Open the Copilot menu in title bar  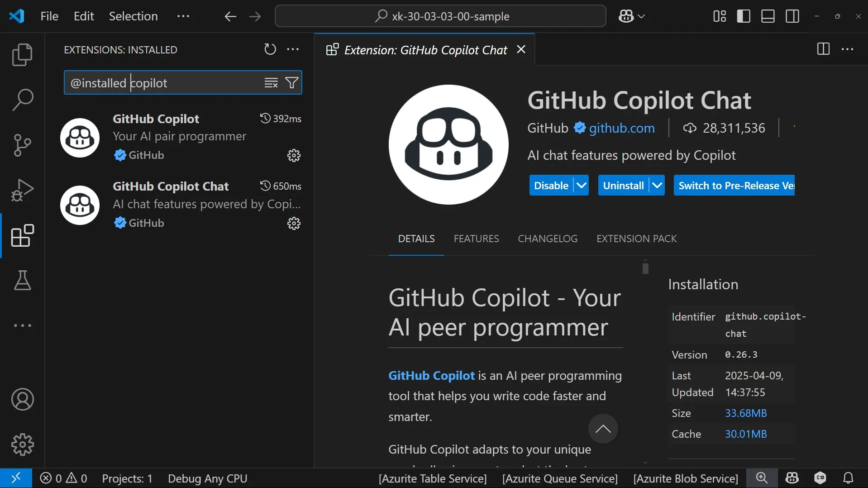(631, 17)
